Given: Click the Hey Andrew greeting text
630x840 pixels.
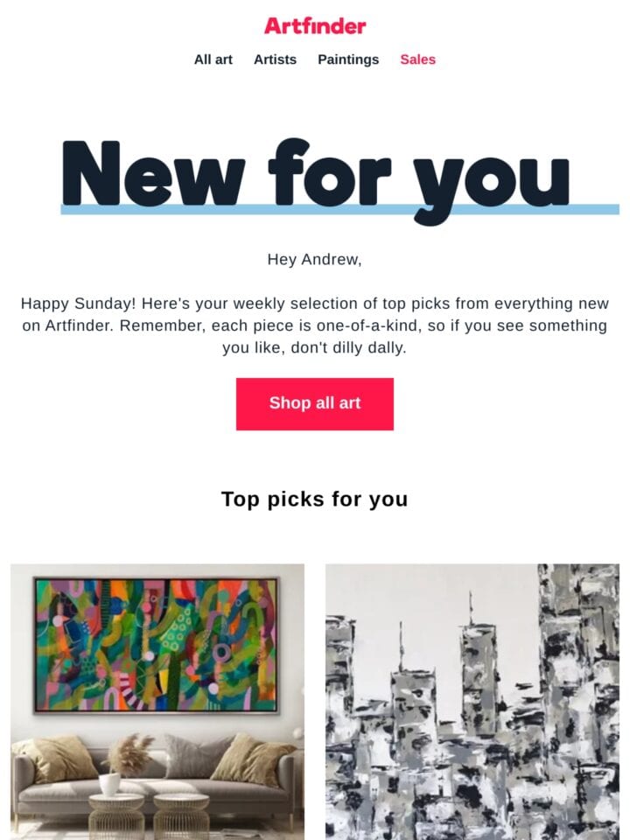Looking at the screenshot, I should (315, 259).
